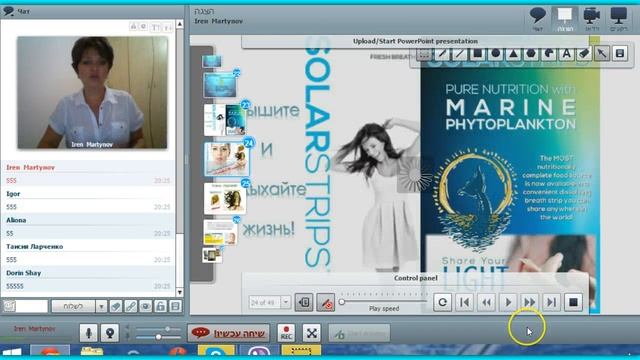
Task: Select the hexagon shape tool
Action: (531, 53)
